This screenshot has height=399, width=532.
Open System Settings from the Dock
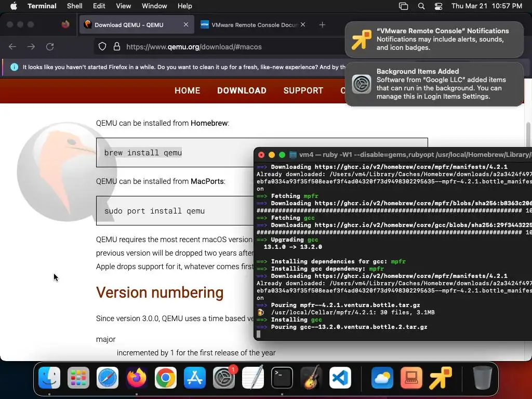[224, 378]
